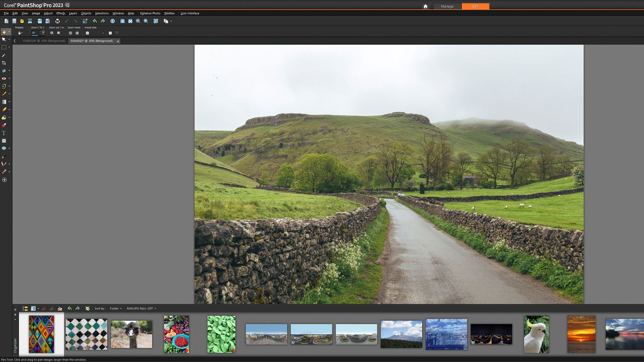The image size is (644, 362).
Task: Select the Paint Brush tool
Action: coord(4,94)
